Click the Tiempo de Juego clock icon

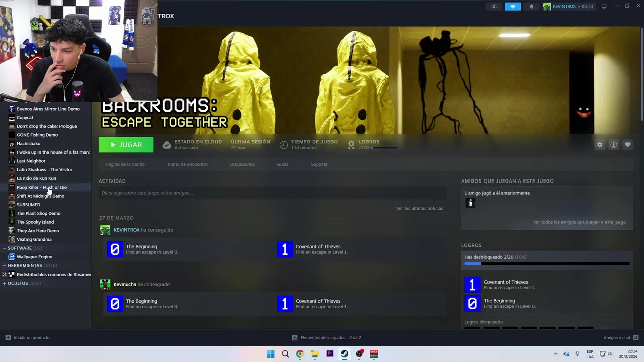[284, 145]
